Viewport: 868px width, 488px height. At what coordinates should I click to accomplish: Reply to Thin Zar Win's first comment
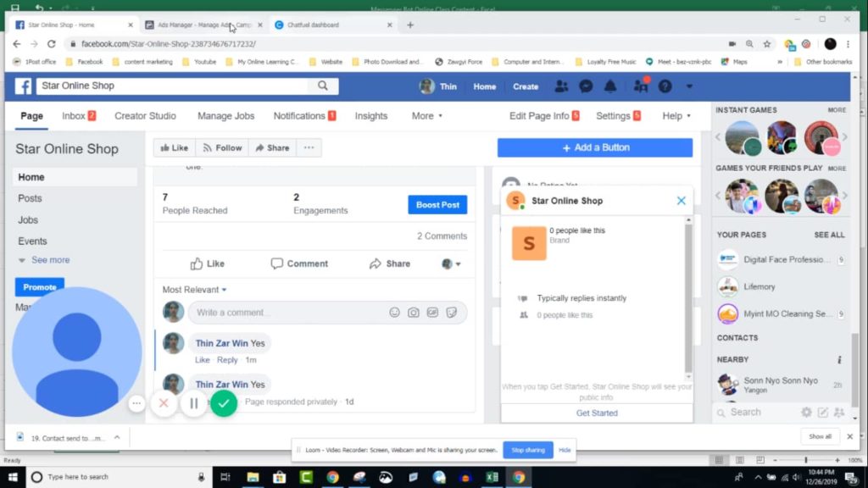(x=227, y=359)
